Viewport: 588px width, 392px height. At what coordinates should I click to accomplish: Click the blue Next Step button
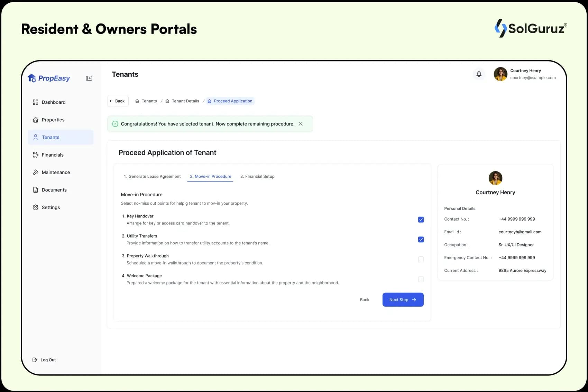403,300
